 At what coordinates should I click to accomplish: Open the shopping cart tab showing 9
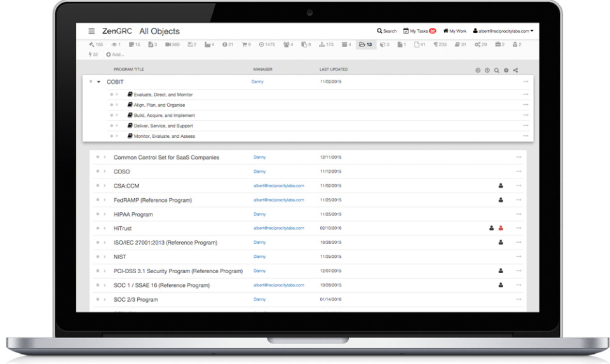247,44
